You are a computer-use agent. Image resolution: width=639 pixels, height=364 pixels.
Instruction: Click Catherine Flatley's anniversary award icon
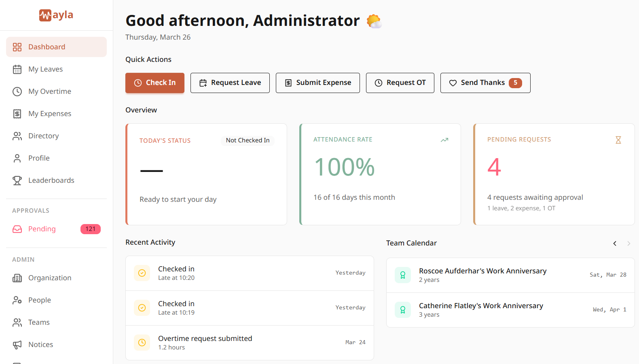pos(403,310)
